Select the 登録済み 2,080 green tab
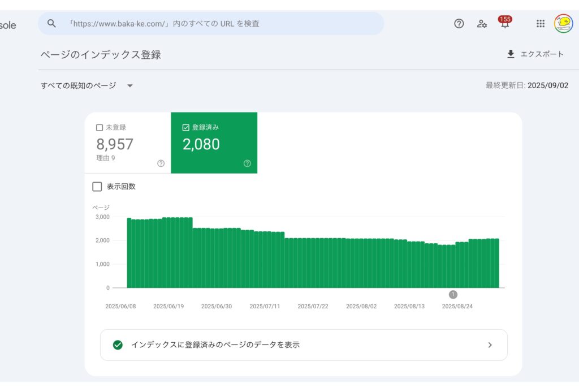Image resolution: width=579 pixels, height=392 pixels. pos(214,144)
